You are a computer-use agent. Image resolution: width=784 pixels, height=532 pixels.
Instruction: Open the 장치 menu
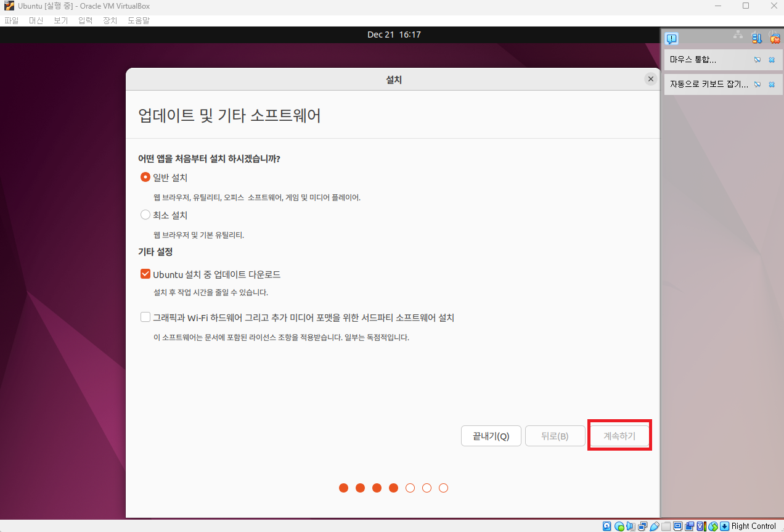[110, 20]
